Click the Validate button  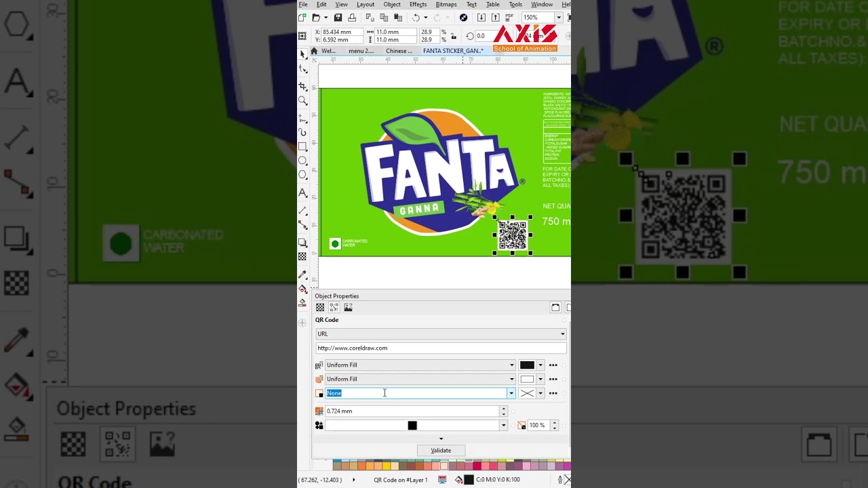(x=441, y=451)
